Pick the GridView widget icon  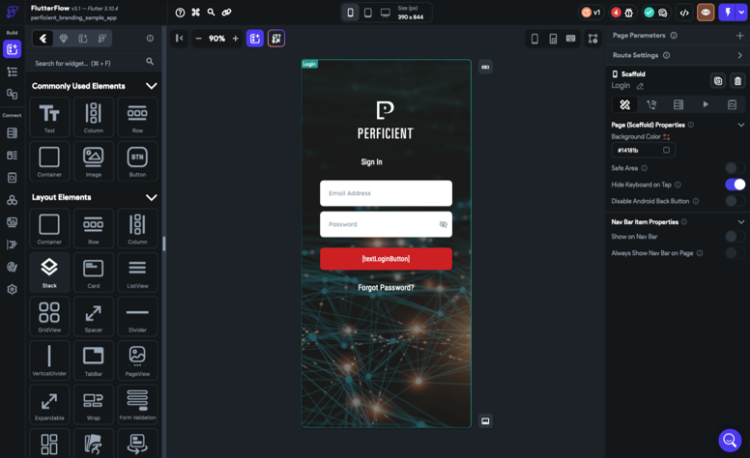(49, 316)
